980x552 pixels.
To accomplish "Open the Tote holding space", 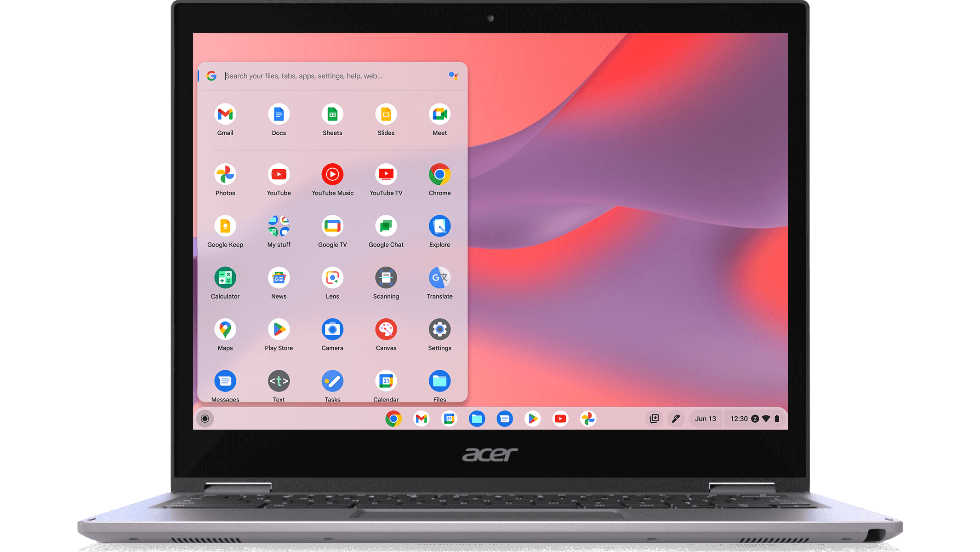I will tap(654, 419).
